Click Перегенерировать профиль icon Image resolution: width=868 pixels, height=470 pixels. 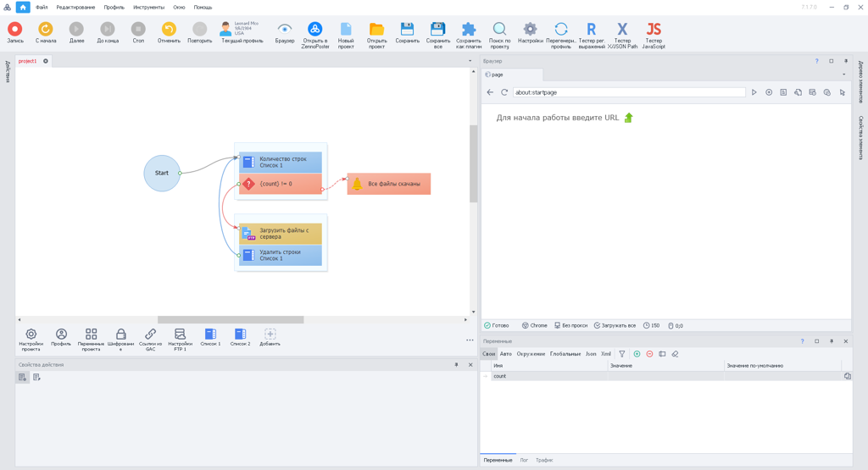tap(560, 35)
